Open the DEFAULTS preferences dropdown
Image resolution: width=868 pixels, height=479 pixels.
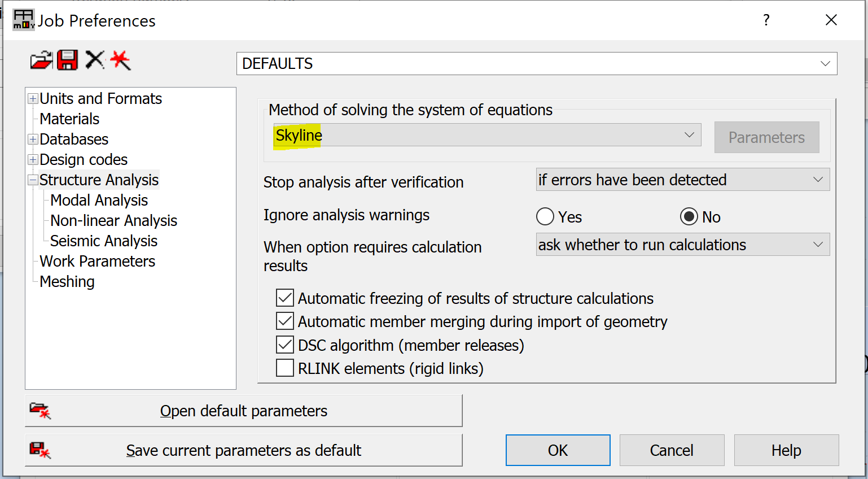[827, 63]
